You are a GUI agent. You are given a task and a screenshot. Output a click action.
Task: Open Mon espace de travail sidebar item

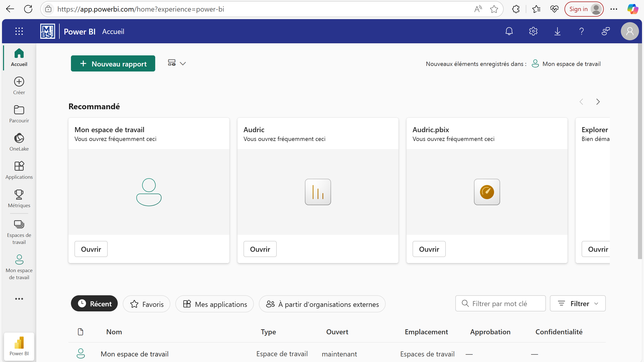tap(19, 267)
